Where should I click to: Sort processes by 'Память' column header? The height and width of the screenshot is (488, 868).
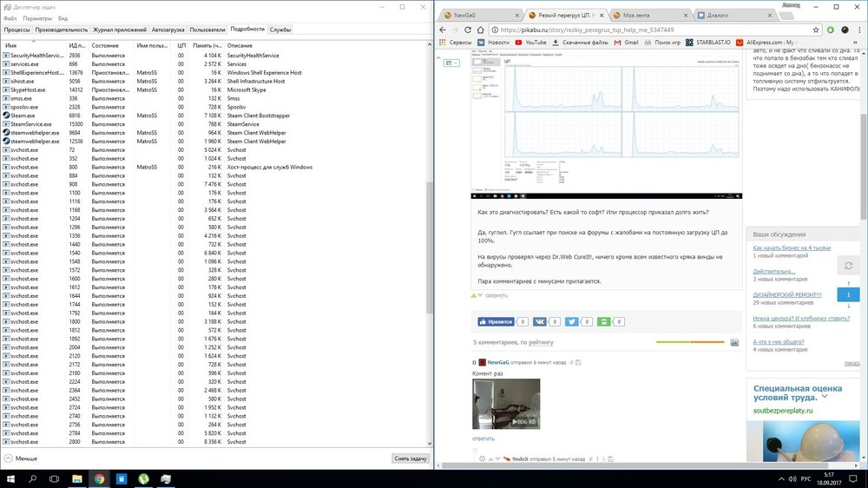tap(206, 45)
